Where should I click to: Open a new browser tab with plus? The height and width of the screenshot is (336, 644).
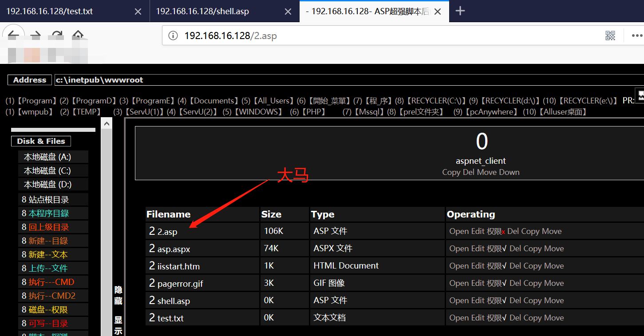(460, 11)
